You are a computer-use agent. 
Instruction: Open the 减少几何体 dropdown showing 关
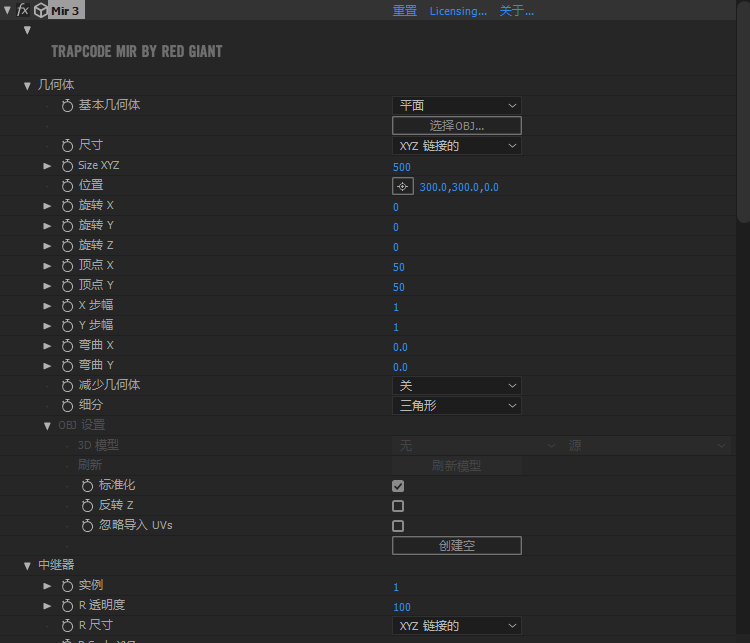click(x=457, y=386)
